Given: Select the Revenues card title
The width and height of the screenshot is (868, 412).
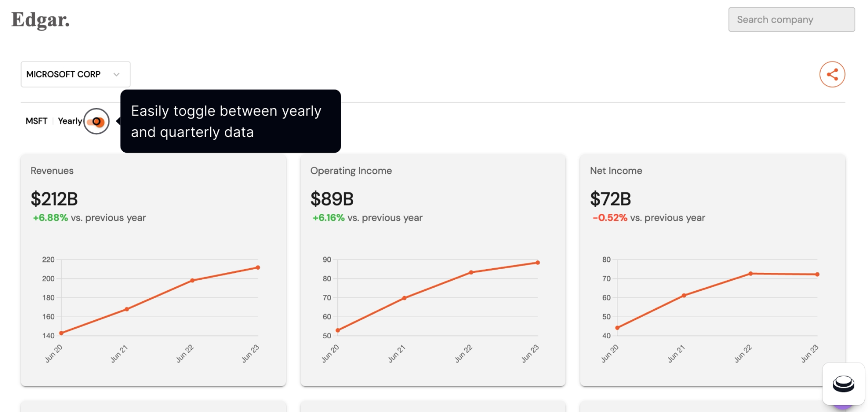Looking at the screenshot, I should pos(52,171).
